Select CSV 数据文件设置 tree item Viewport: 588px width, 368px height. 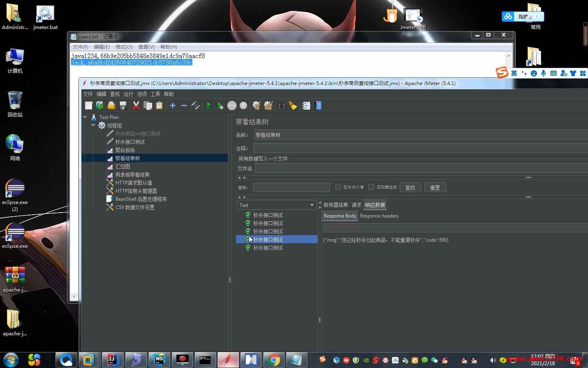[x=135, y=207]
